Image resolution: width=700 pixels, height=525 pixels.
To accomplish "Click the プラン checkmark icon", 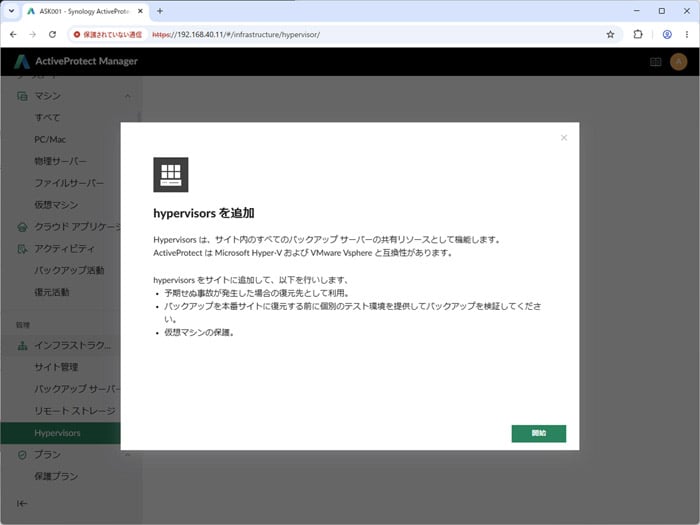I will (x=22, y=455).
